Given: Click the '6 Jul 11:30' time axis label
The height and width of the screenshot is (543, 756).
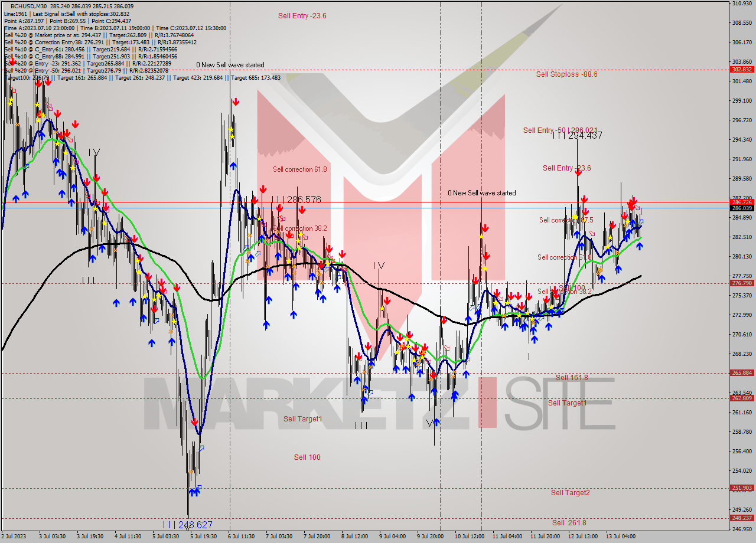Looking at the screenshot, I should (x=241, y=537).
